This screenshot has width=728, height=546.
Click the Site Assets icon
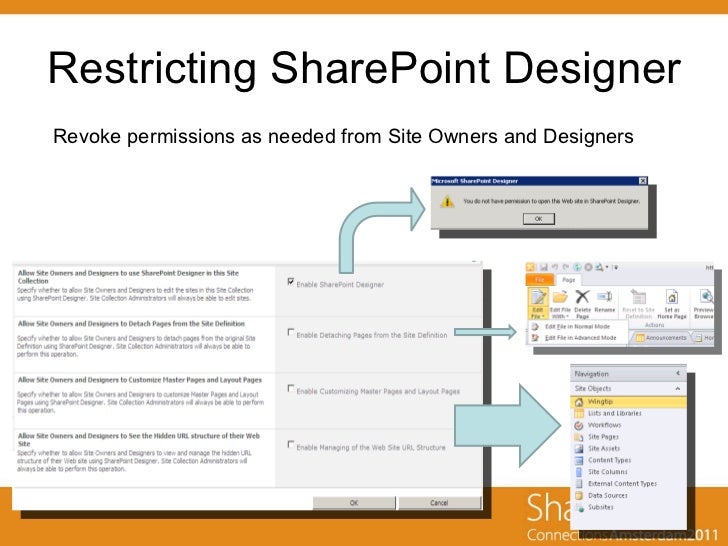coord(579,448)
